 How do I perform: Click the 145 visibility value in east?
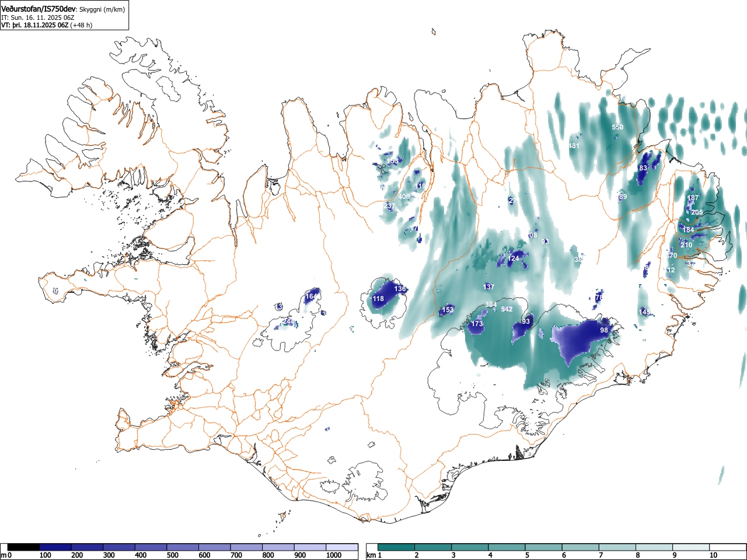tap(644, 312)
